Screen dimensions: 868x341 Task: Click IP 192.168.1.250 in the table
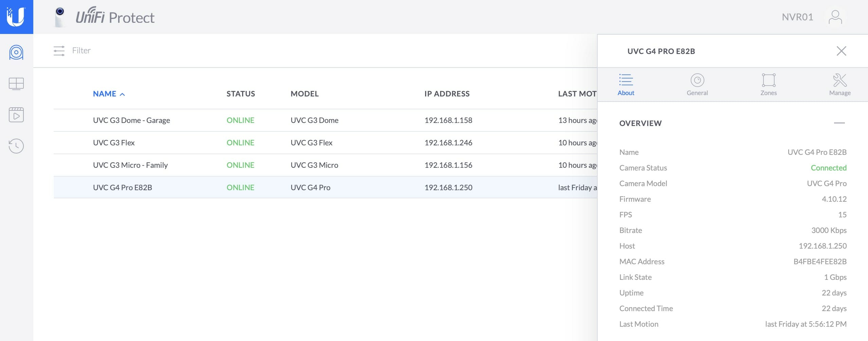448,187
